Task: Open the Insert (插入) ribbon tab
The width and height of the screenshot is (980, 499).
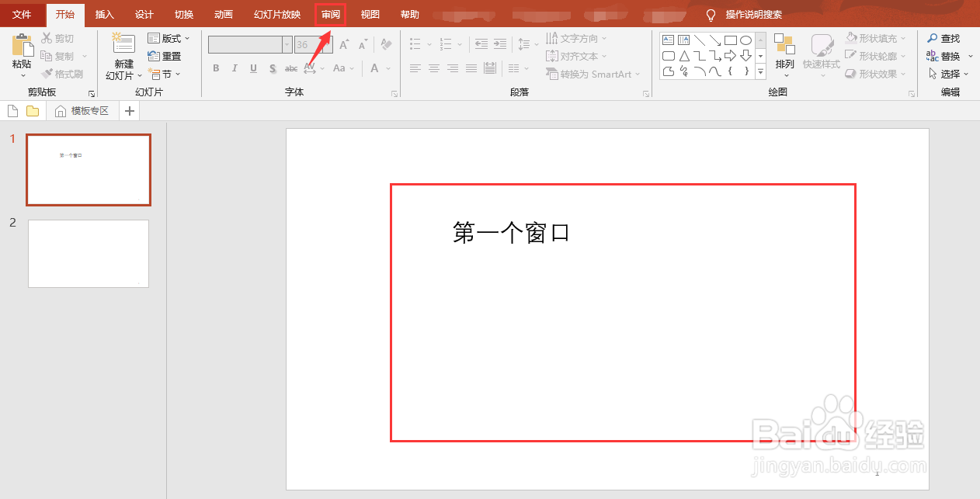Action: (104, 14)
